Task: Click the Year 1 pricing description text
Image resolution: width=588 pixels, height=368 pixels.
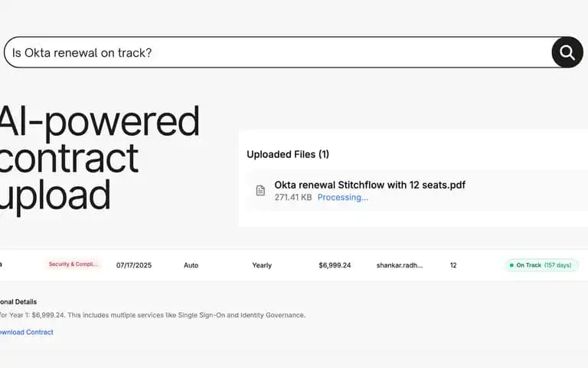Action: pos(152,315)
